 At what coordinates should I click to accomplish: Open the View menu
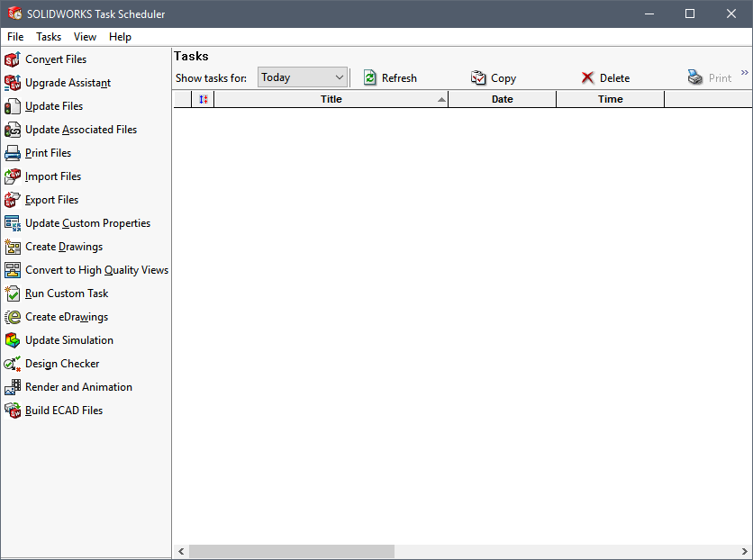point(85,37)
